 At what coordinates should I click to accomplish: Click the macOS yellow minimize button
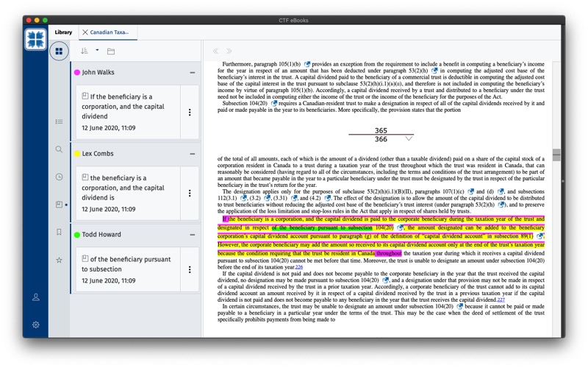click(37, 21)
